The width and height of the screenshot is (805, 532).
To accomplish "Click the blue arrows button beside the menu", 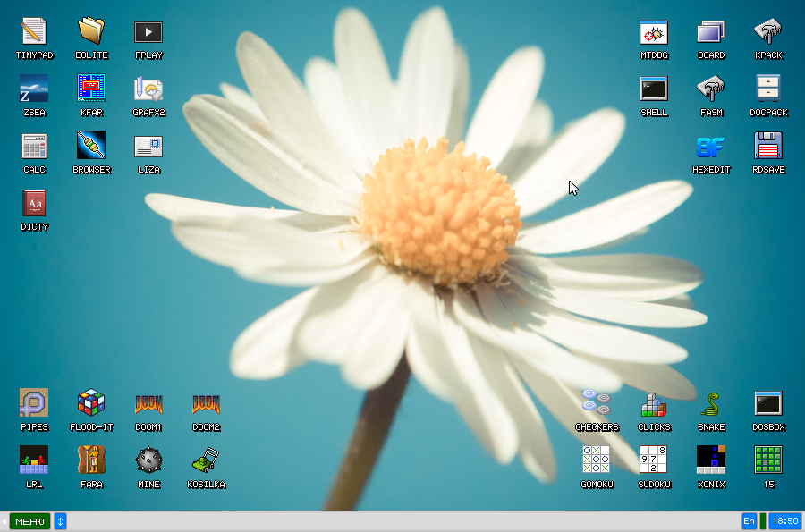I will click(60, 521).
